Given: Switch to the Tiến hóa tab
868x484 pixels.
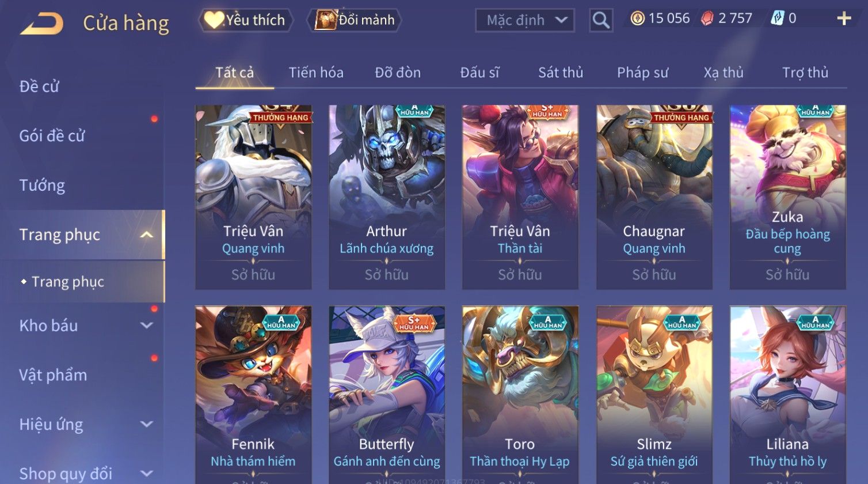Looking at the screenshot, I should click(316, 73).
